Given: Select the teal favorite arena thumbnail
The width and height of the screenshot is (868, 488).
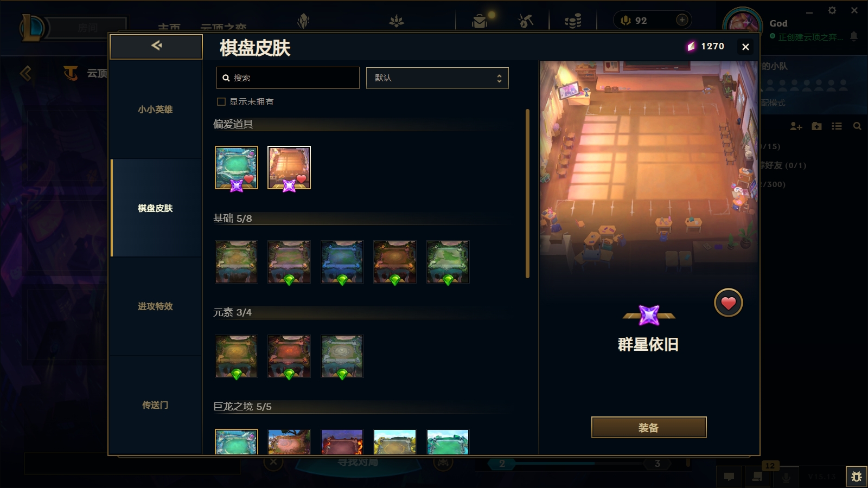Looking at the screenshot, I should (x=237, y=168).
